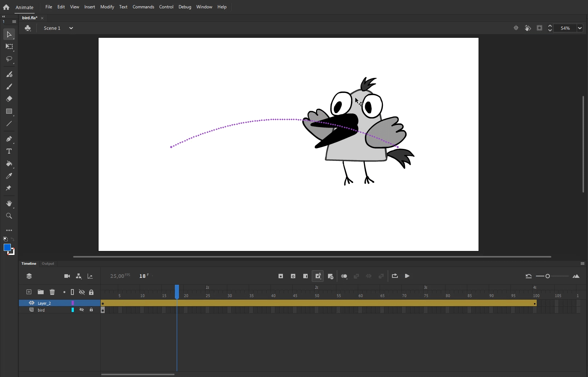Image resolution: width=588 pixels, height=377 pixels.
Task: Click the blue fill color swatch
Action: coord(7,248)
